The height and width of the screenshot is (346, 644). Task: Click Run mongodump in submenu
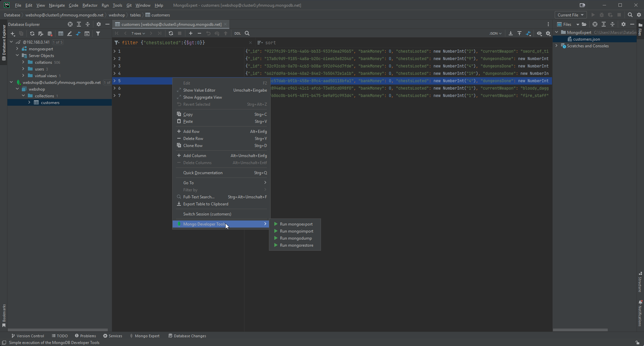(x=295, y=238)
